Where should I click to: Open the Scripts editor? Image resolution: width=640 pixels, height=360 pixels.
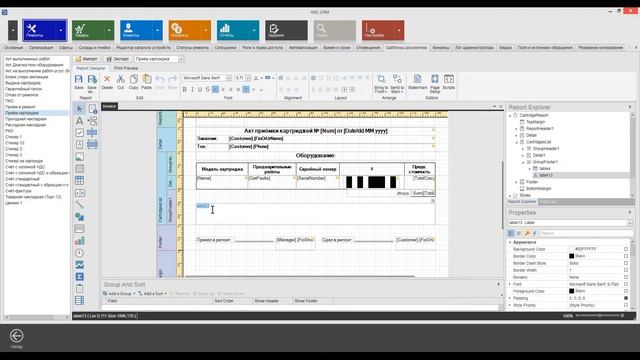coord(449,82)
